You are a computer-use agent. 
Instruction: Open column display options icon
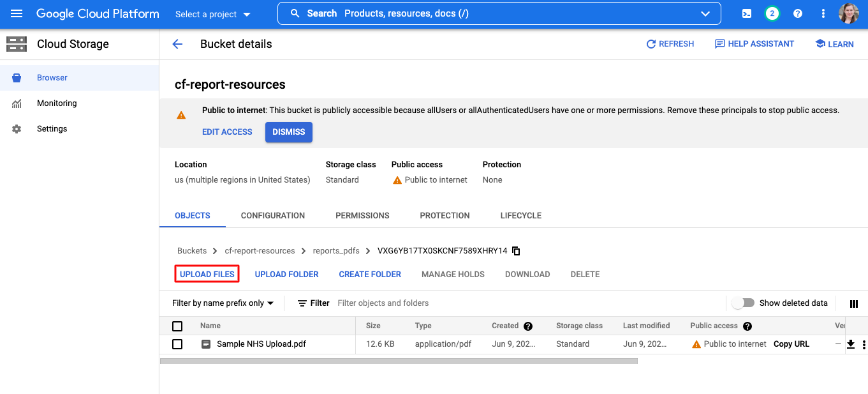click(854, 303)
